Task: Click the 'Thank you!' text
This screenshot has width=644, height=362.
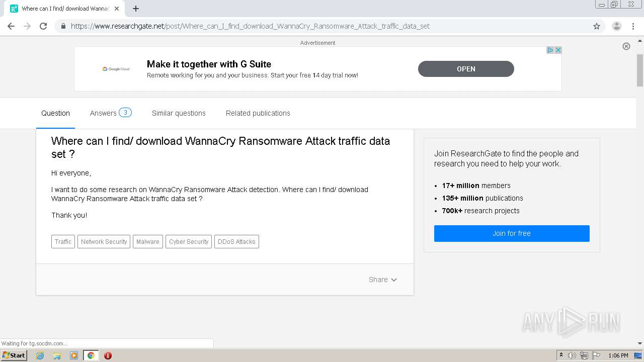Action: click(x=69, y=215)
